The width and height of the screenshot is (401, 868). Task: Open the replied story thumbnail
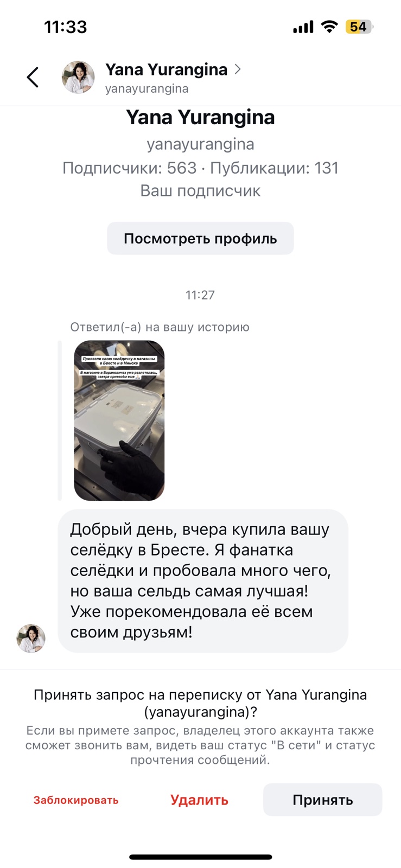click(119, 420)
